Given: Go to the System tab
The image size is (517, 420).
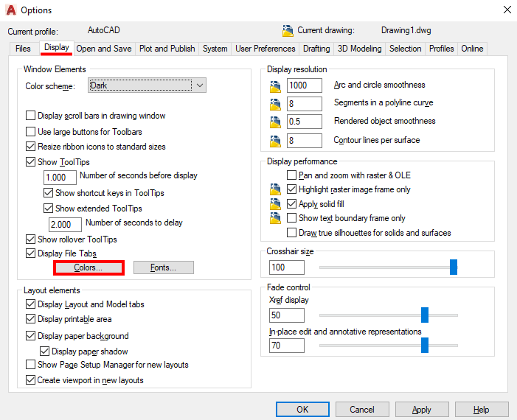Looking at the screenshot, I should point(215,49).
